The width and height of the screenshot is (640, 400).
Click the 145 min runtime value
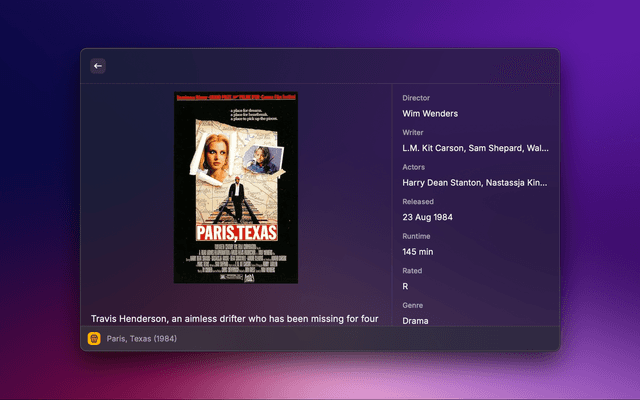[418, 252]
